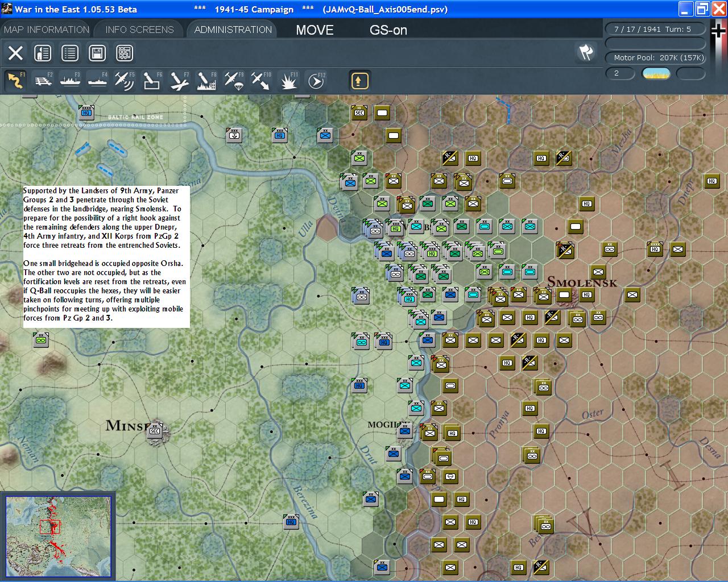This screenshot has width=728, height=582.
Task: Click the field showing value 2
Action: click(620, 73)
